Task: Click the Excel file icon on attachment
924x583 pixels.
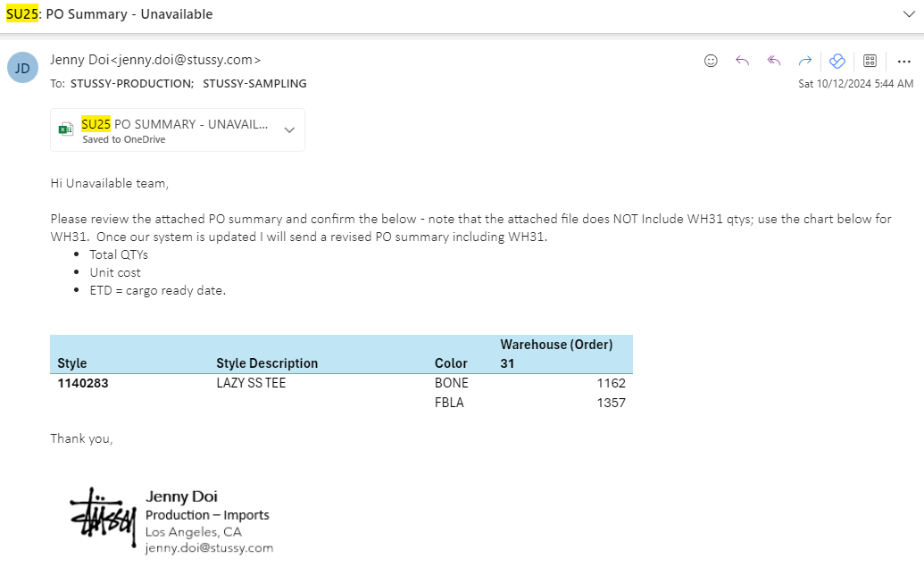Action: pyautogui.click(x=65, y=129)
